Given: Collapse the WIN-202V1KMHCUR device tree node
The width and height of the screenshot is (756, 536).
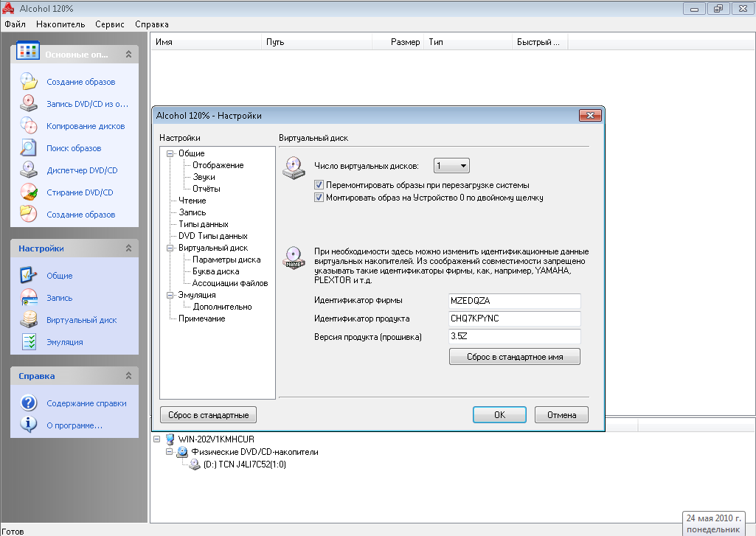Looking at the screenshot, I should [156, 439].
